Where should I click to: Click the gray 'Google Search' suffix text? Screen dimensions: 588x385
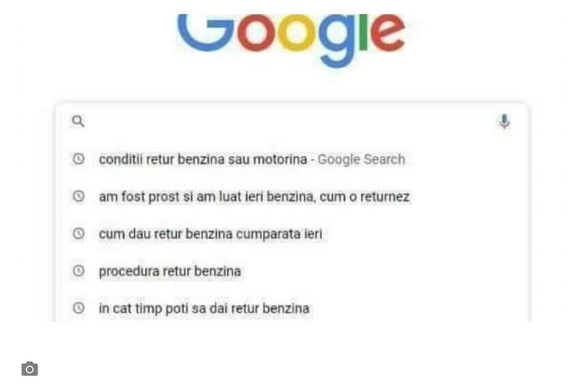click(x=361, y=159)
